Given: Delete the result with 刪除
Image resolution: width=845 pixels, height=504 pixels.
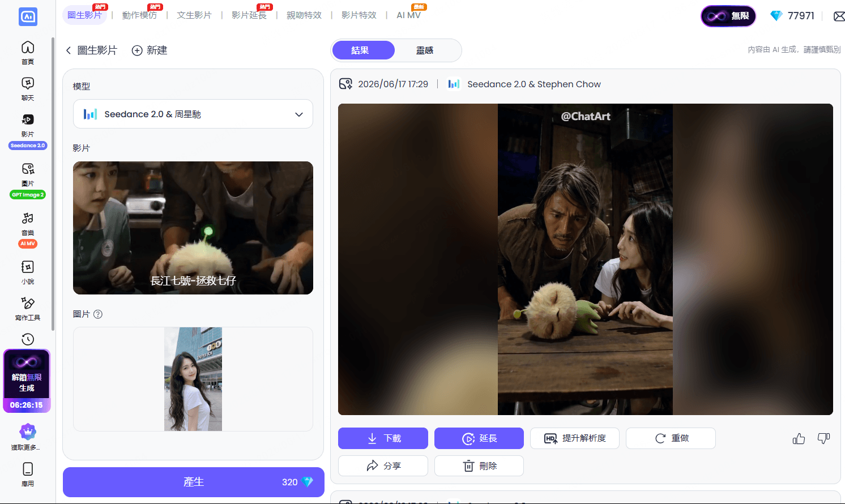Looking at the screenshot, I should click(x=479, y=466).
